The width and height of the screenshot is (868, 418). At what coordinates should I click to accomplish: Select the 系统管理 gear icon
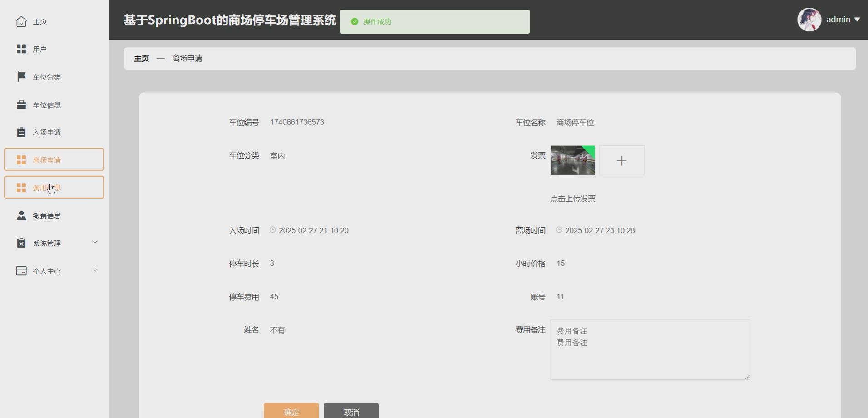(21, 243)
